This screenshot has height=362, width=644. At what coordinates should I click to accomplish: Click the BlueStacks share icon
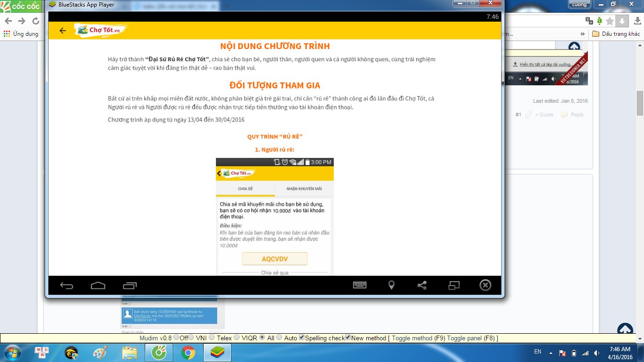[422, 285]
